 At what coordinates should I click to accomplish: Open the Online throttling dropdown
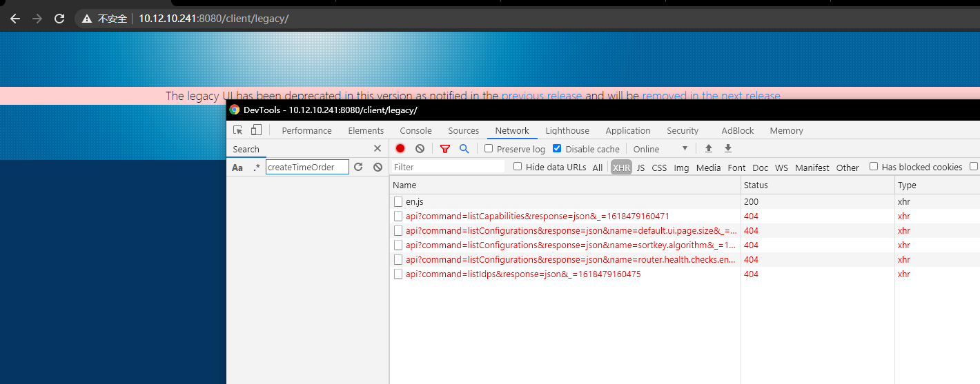(x=660, y=149)
